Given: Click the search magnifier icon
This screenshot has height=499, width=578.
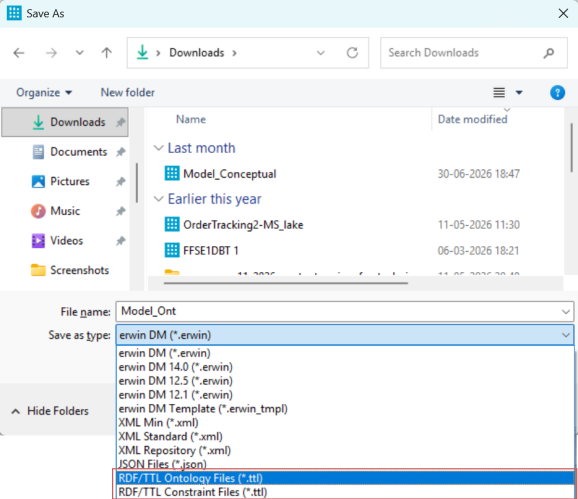Looking at the screenshot, I should pos(549,53).
